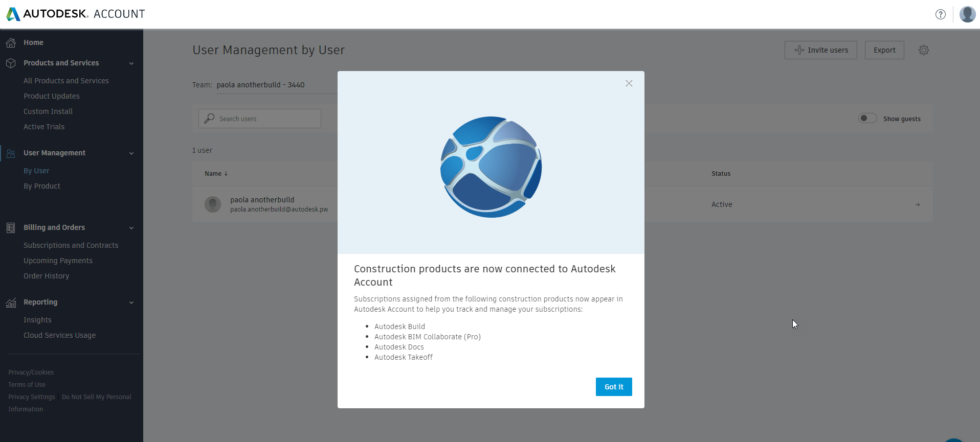Click the Autodesk logo icon

[13, 14]
